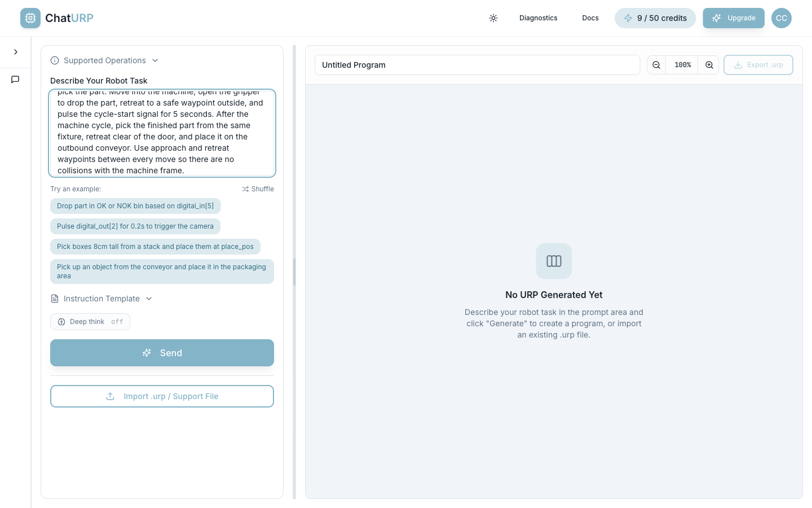Click the 100% zoom level value

coord(683,65)
